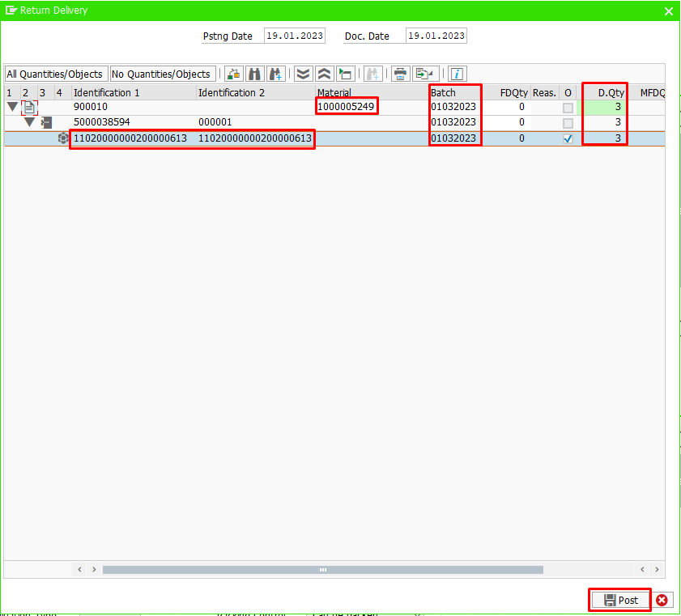Collapse the 900010 tree node
This screenshot has height=616, width=681.
click(x=12, y=107)
